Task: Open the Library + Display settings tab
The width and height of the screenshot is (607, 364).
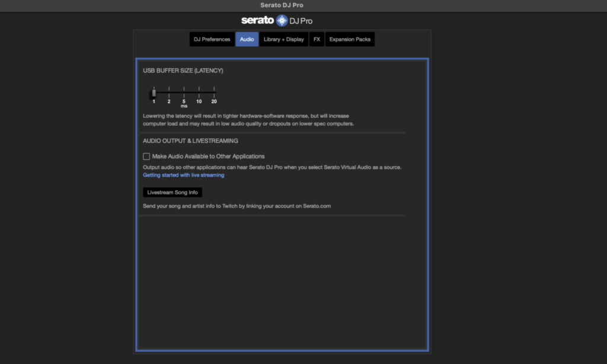Action: click(283, 39)
